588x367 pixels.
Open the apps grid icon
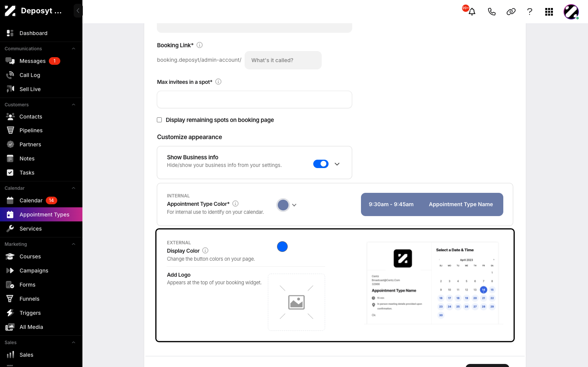(x=549, y=12)
